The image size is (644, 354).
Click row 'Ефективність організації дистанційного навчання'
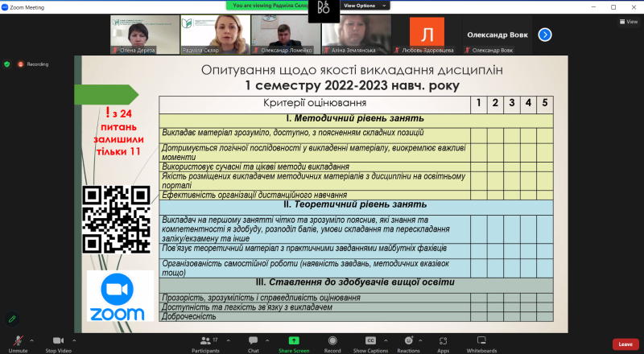click(356, 195)
